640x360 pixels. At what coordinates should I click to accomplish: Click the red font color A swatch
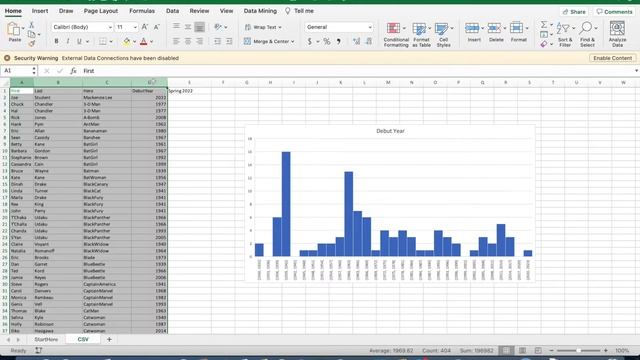[144, 41]
